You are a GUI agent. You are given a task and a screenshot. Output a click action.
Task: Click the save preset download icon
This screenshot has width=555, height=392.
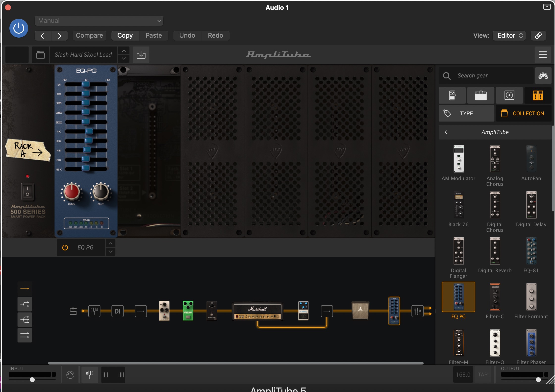point(141,55)
